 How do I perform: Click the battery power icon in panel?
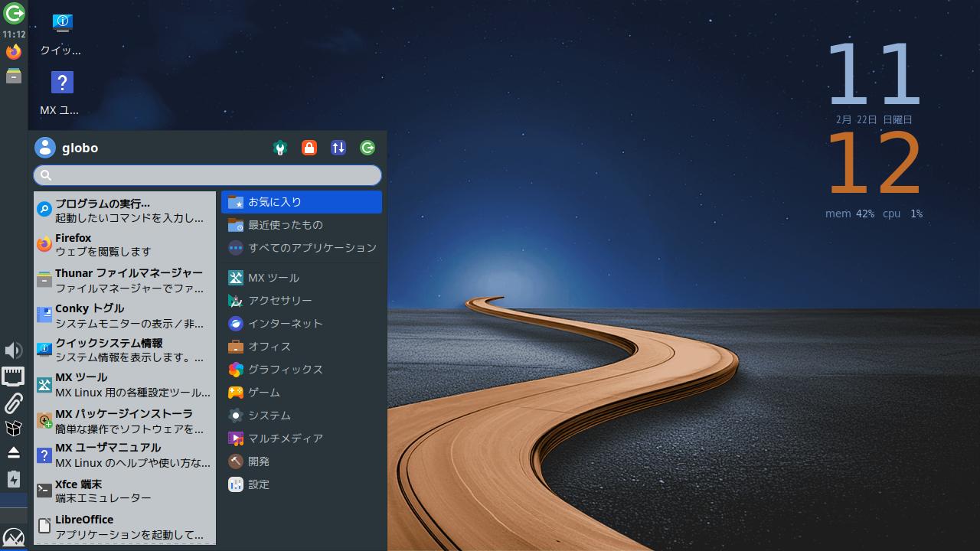click(13, 479)
